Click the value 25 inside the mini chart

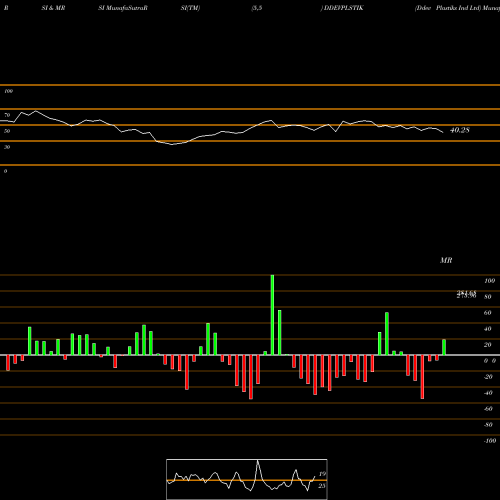coord(322,486)
